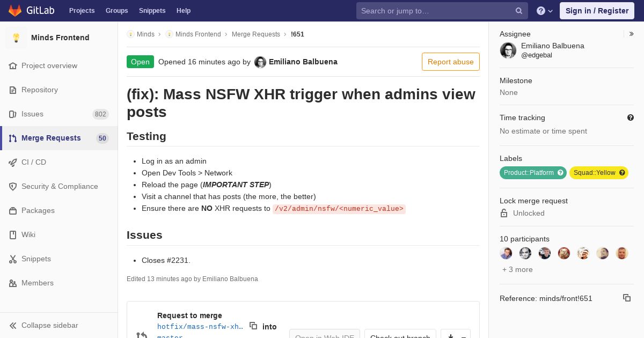Copy the minds/front!651 reference
This screenshot has height=338, width=644.
coord(627,298)
